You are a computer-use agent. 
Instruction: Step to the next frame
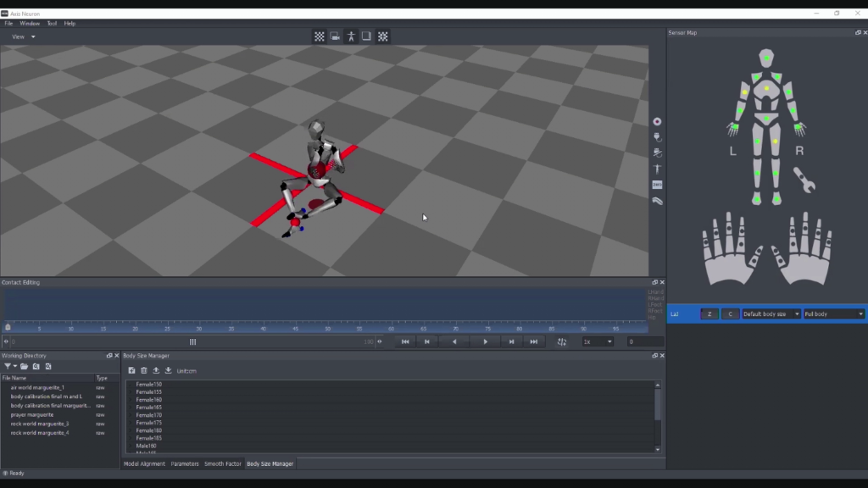(x=511, y=342)
